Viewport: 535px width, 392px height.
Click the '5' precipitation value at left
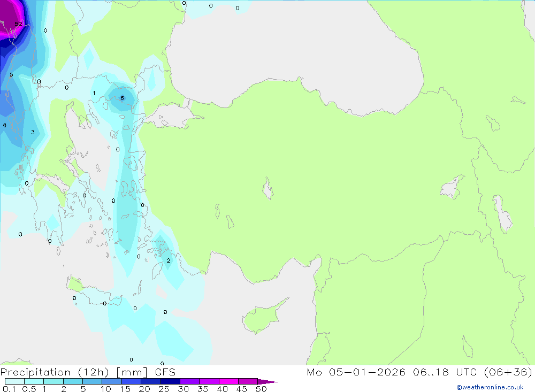[11, 74]
